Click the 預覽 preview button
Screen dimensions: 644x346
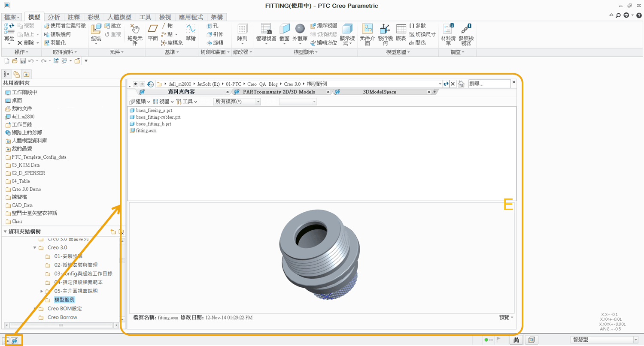506,317
